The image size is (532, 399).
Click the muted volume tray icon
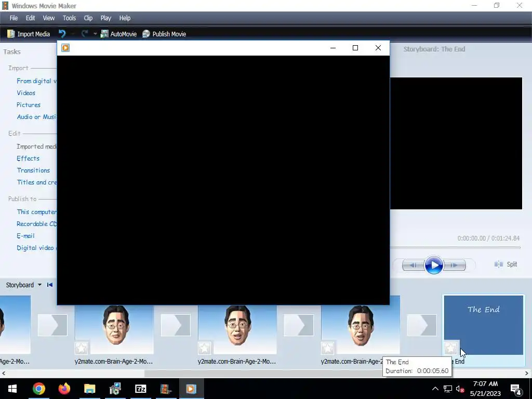tap(460, 389)
